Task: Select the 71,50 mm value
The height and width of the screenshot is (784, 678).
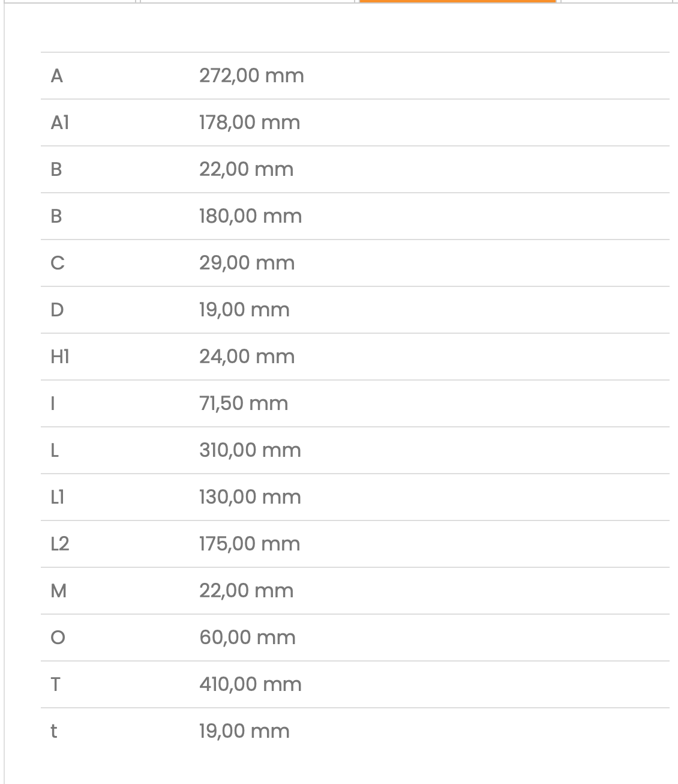Action: (244, 403)
